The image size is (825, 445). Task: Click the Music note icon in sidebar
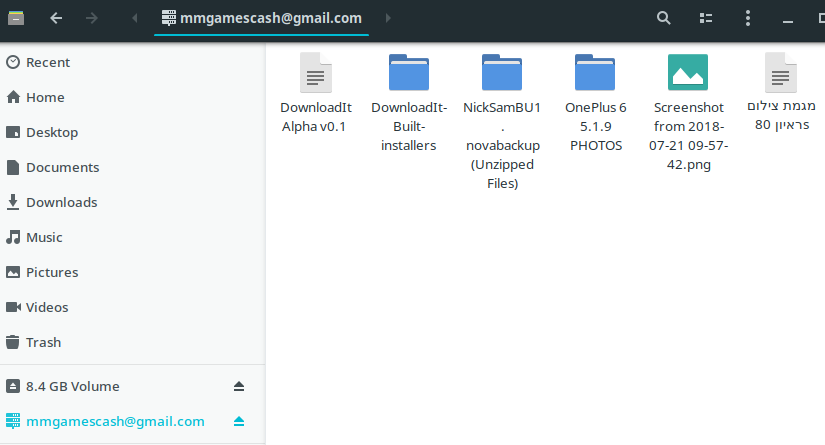pyautogui.click(x=13, y=237)
